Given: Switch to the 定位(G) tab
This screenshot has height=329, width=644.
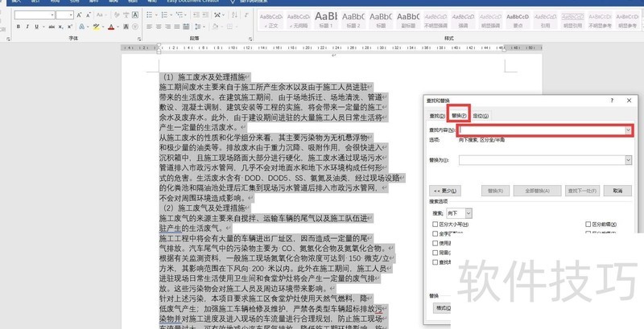Looking at the screenshot, I should (480, 116).
